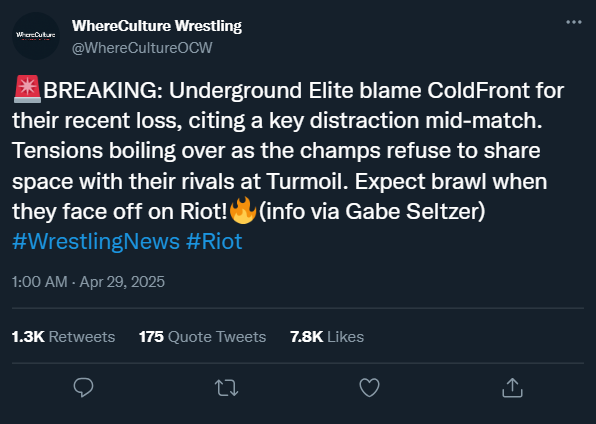Retweet using the arrows icon
The width and height of the screenshot is (596, 424).
[227, 388]
